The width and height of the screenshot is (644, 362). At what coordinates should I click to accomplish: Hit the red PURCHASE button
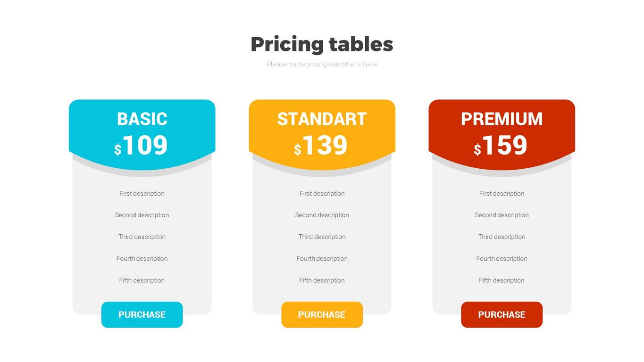click(502, 314)
